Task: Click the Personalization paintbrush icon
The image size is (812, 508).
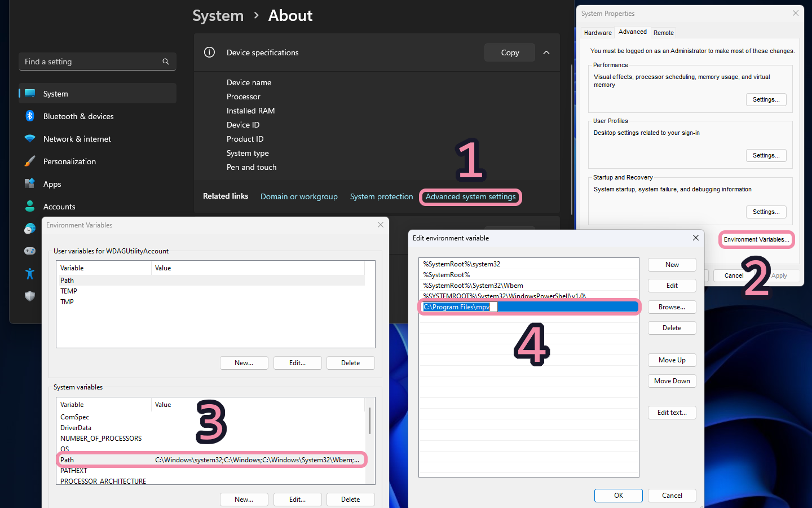Action: (x=30, y=161)
